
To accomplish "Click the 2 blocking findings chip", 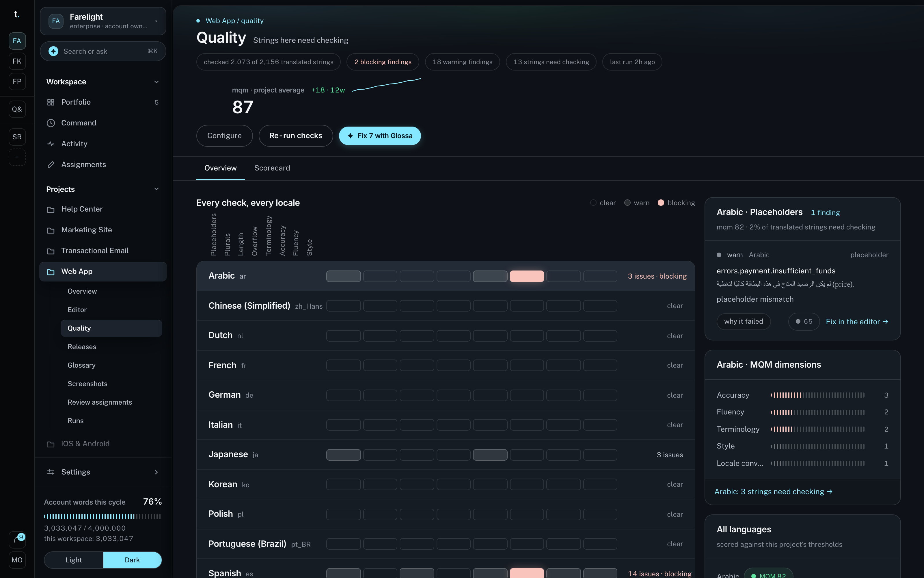I will 383,62.
